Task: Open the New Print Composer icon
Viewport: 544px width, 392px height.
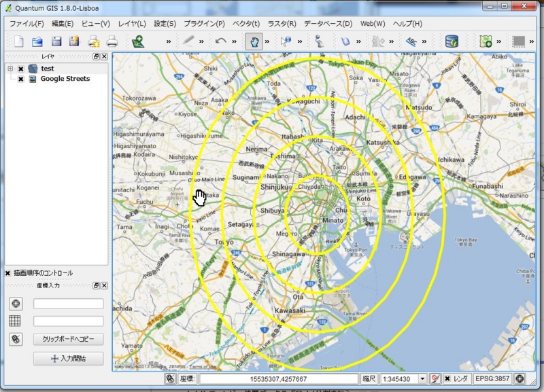Action: [x=94, y=41]
